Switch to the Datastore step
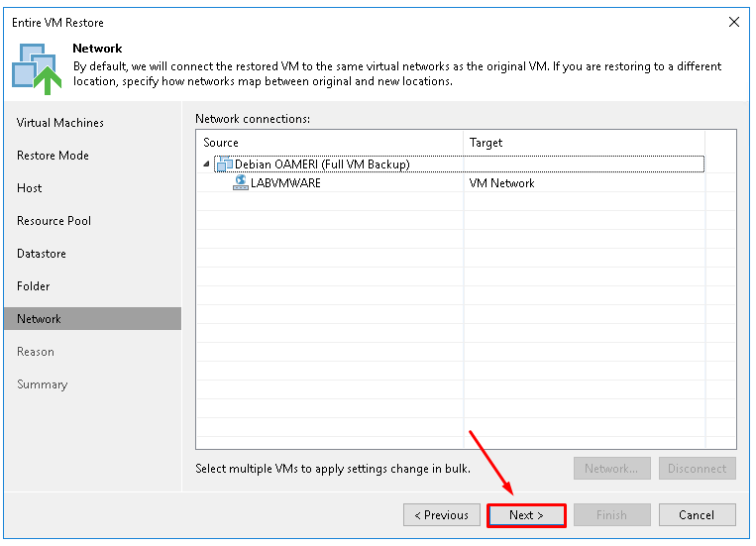 [42, 254]
